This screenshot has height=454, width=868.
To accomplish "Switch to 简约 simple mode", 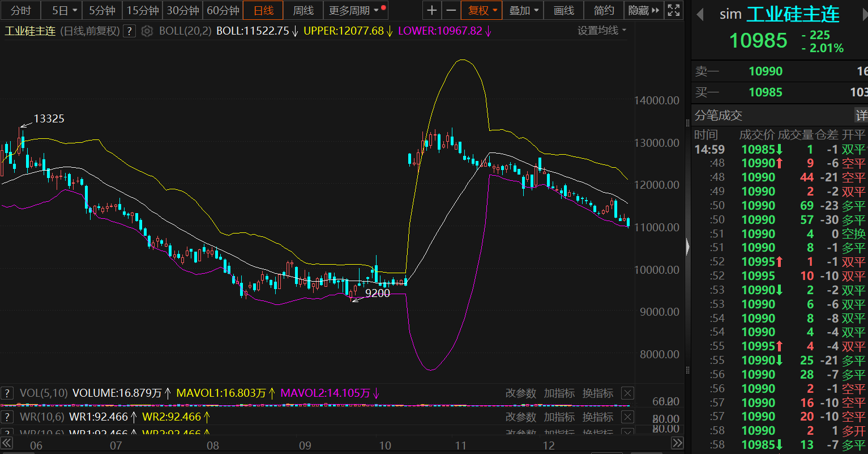I will (604, 10).
